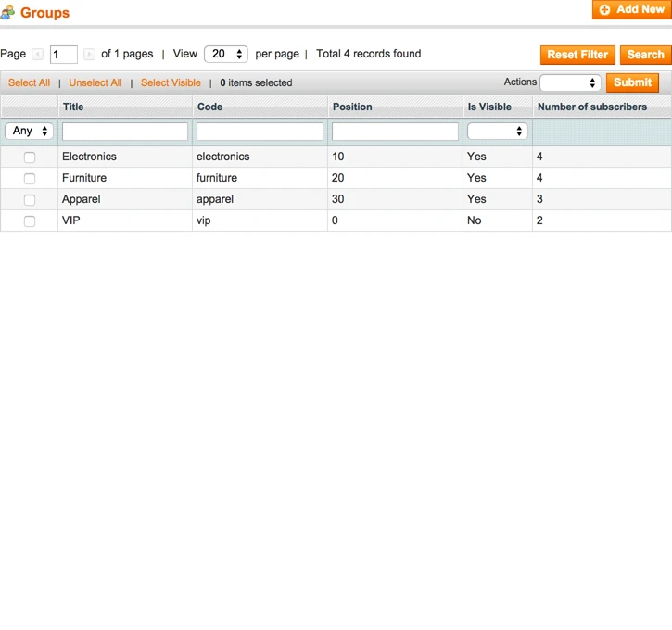Click the Add New button
The height and width of the screenshot is (630, 672).
pos(631,10)
